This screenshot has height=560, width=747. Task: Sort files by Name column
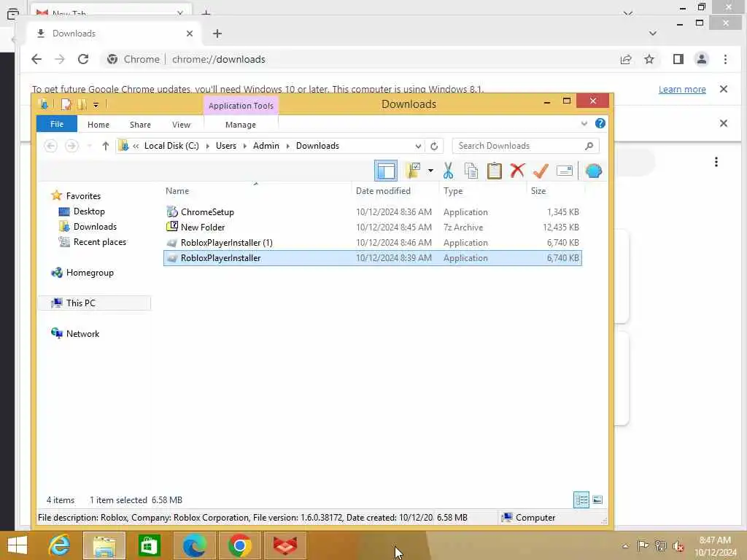click(177, 190)
